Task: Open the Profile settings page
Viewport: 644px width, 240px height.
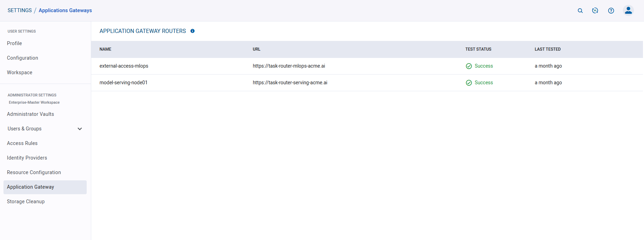Action: [x=15, y=43]
